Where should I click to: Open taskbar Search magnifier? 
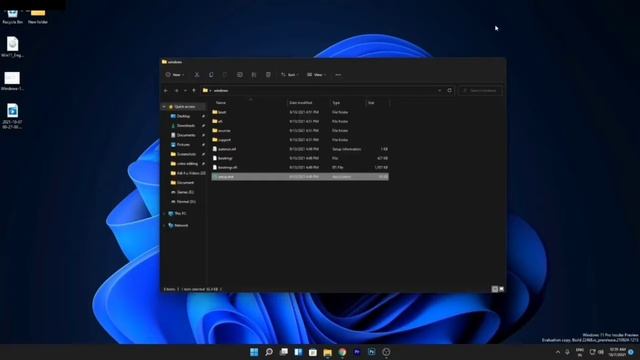[x=269, y=352]
